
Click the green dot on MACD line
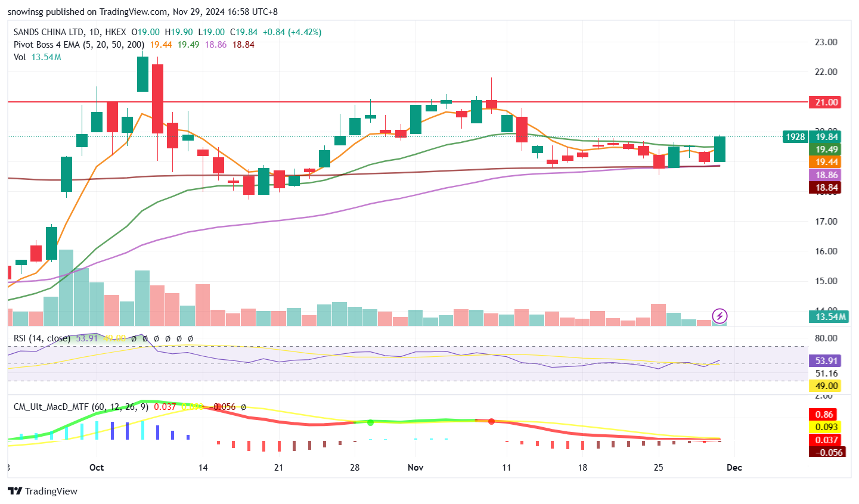(x=370, y=422)
